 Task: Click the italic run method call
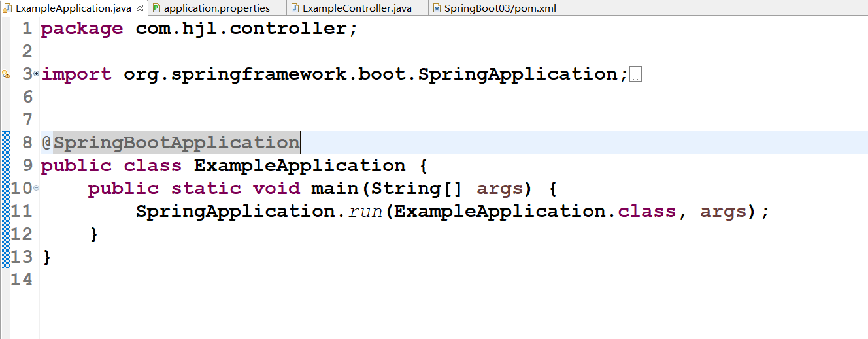tap(365, 212)
